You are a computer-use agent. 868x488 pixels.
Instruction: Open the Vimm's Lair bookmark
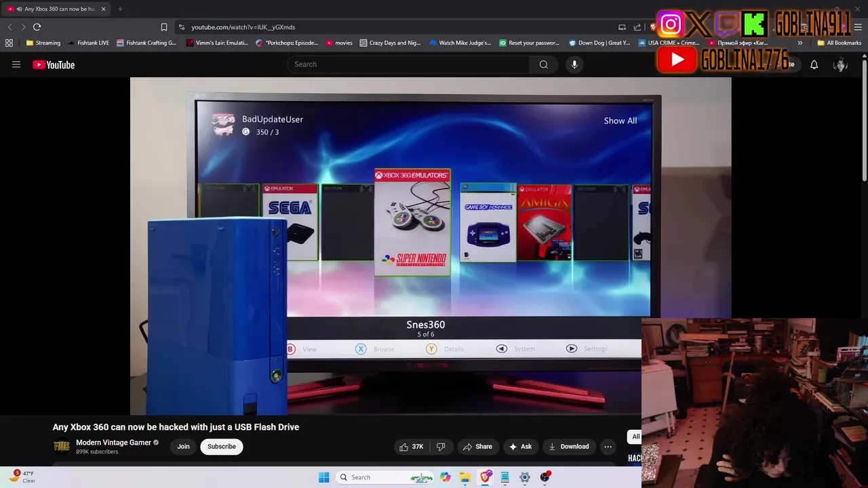pyautogui.click(x=217, y=43)
